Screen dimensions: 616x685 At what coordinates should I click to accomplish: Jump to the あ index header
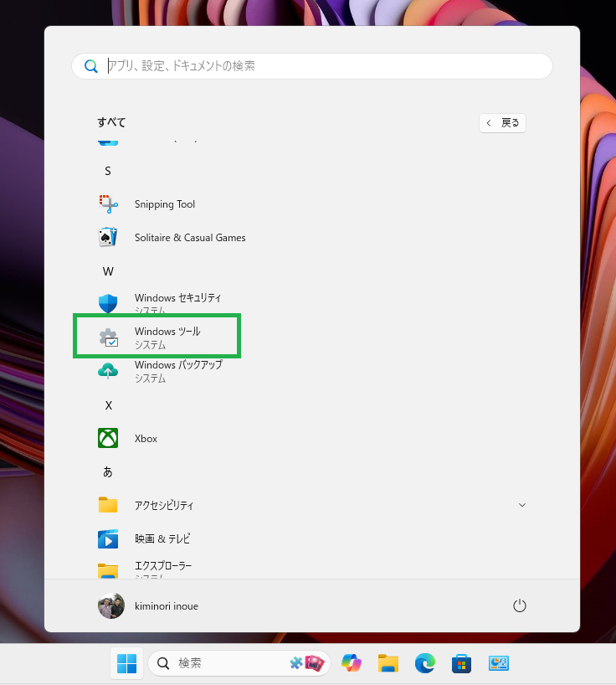[108, 471]
